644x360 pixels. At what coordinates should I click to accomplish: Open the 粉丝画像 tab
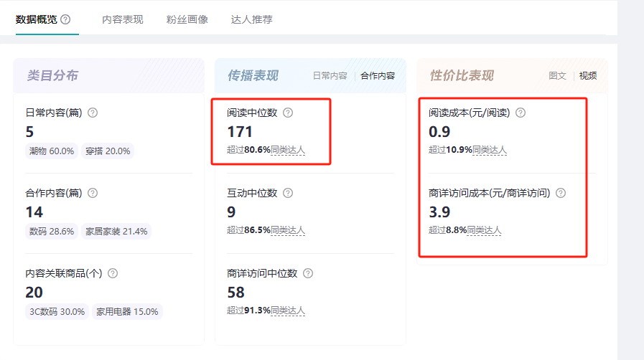tap(187, 19)
